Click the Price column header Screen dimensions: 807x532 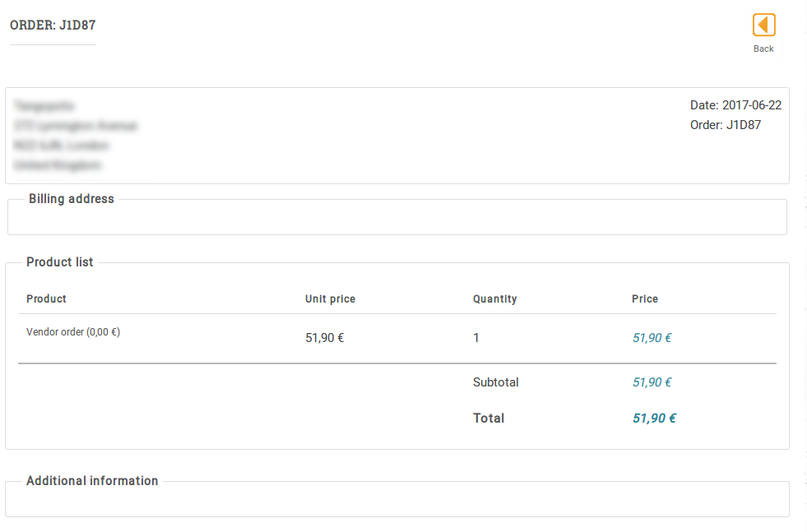645,298
